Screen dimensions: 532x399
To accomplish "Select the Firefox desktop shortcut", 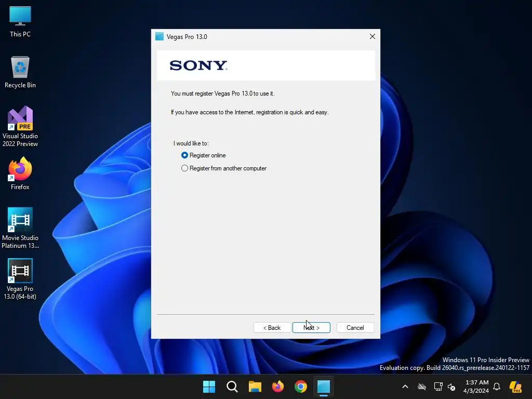I will [x=20, y=174].
